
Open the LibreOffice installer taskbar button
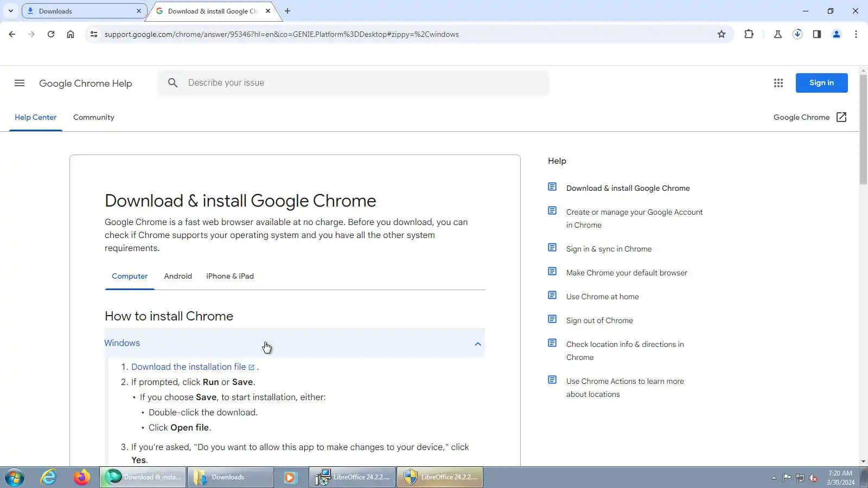click(353, 477)
